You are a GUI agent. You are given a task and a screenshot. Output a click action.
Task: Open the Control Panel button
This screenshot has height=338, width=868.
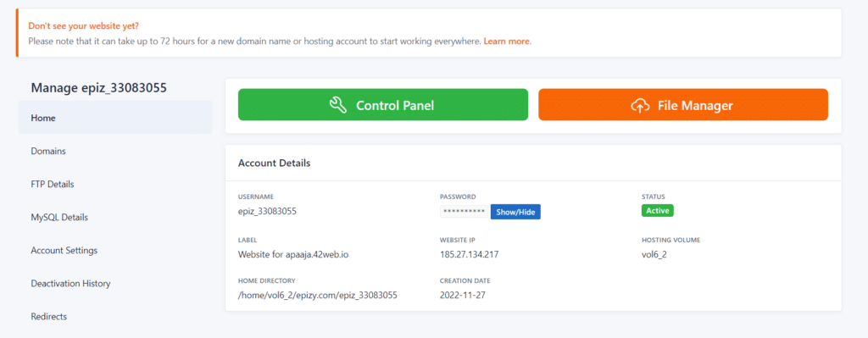[383, 104]
